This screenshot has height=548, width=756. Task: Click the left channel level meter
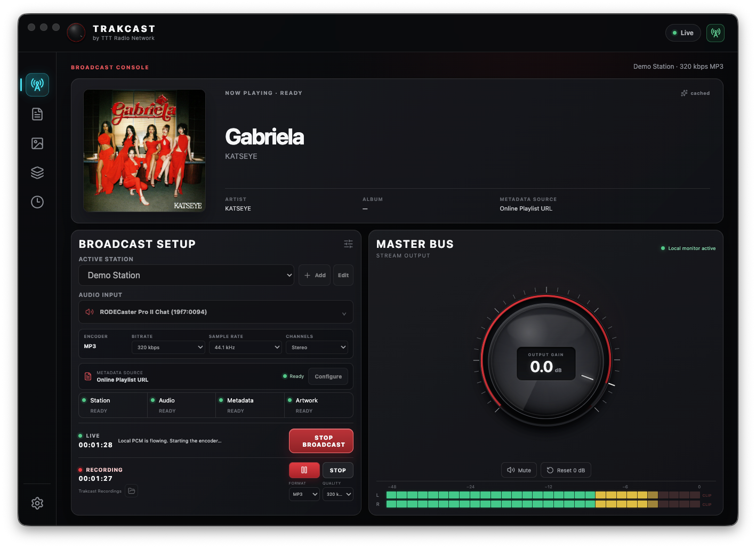(543, 495)
